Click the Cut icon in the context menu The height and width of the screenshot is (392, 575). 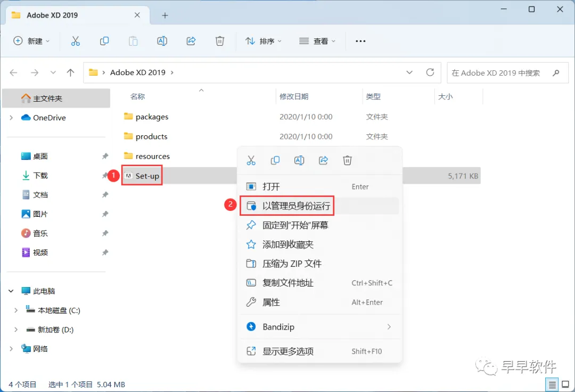click(x=251, y=160)
